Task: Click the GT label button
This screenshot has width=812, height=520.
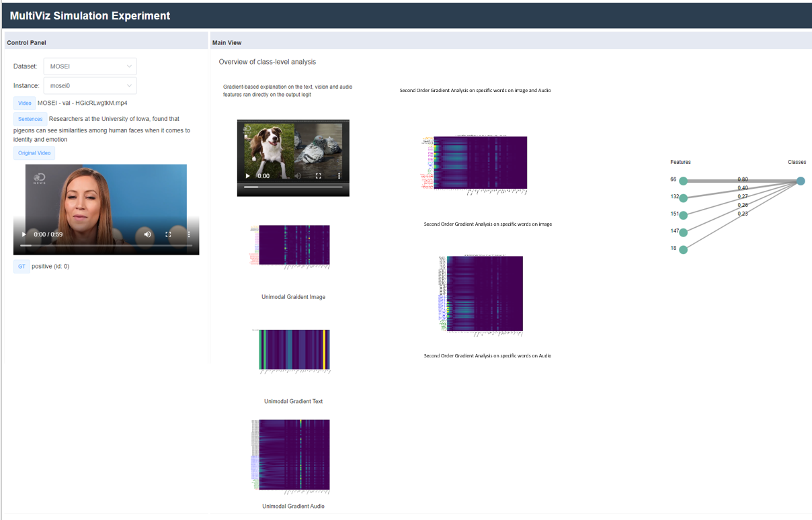Action: click(x=22, y=267)
